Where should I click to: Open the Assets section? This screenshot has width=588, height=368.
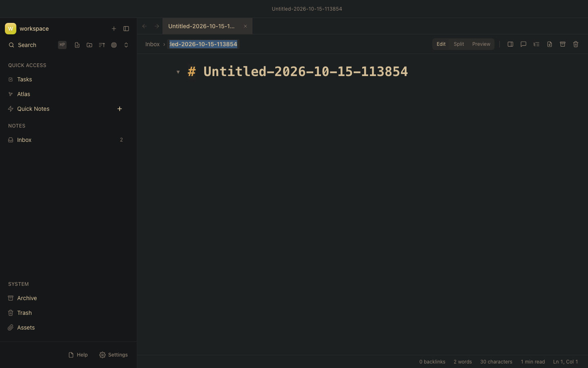68,328
